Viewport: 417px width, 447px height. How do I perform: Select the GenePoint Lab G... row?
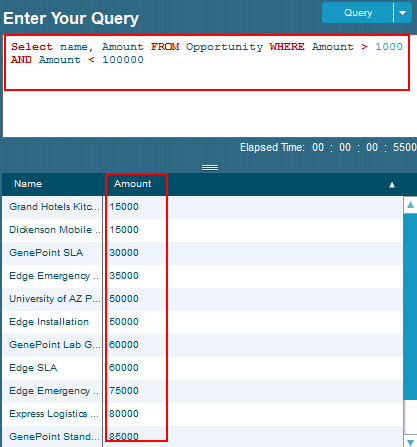(x=202, y=345)
